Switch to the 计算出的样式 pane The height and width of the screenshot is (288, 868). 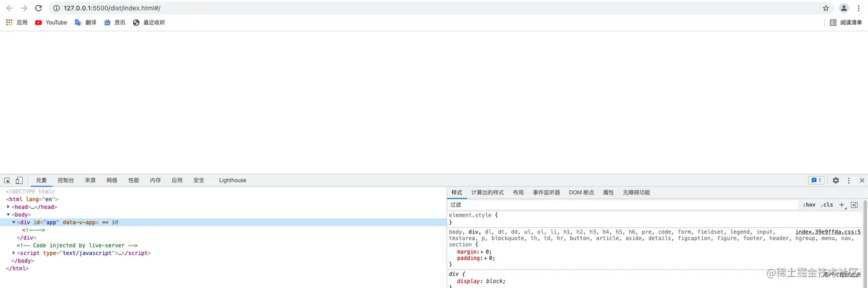tap(487, 193)
